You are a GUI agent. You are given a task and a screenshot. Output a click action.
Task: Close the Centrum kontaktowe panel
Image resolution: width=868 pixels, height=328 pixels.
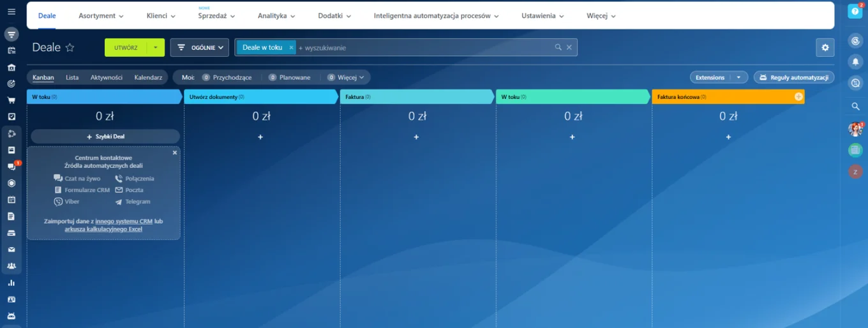175,153
